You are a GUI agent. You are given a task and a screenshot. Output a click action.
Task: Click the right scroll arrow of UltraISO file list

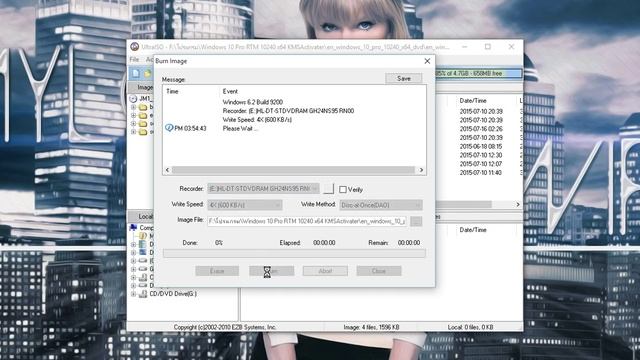[x=518, y=204]
